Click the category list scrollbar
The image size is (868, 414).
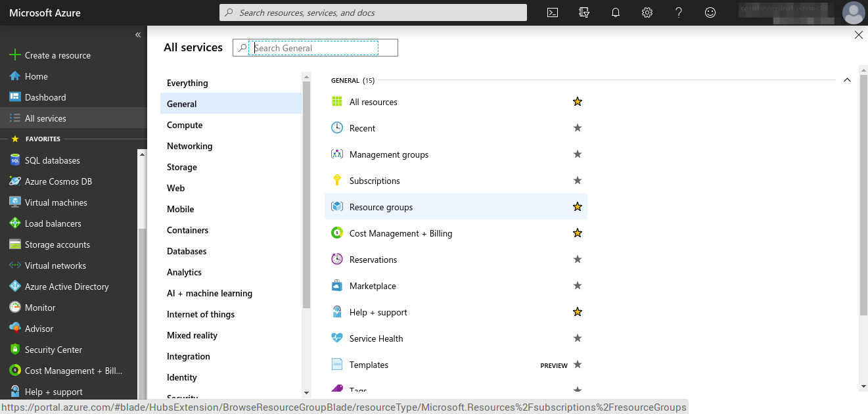[x=306, y=195]
